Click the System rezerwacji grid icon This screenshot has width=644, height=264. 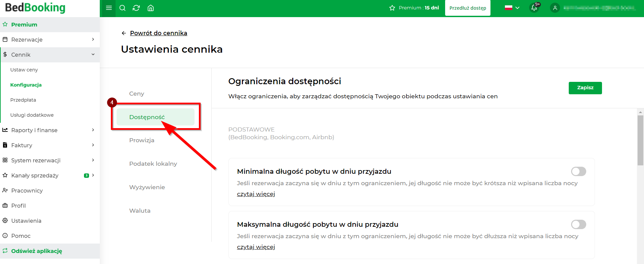click(5, 160)
